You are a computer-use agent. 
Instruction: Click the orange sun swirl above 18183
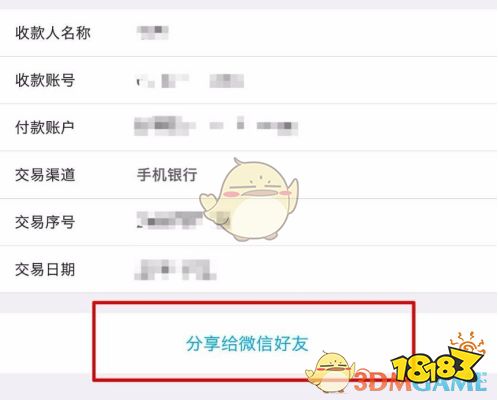click(x=467, y=343)
